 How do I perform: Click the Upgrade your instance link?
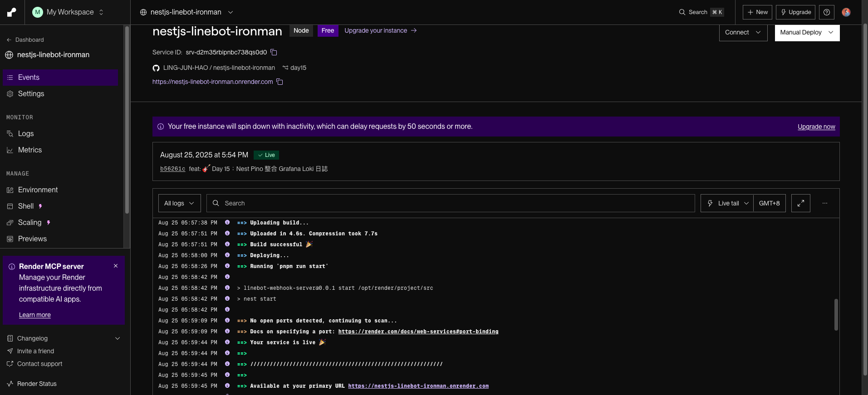pyautogui.click(x=376, y=30)
